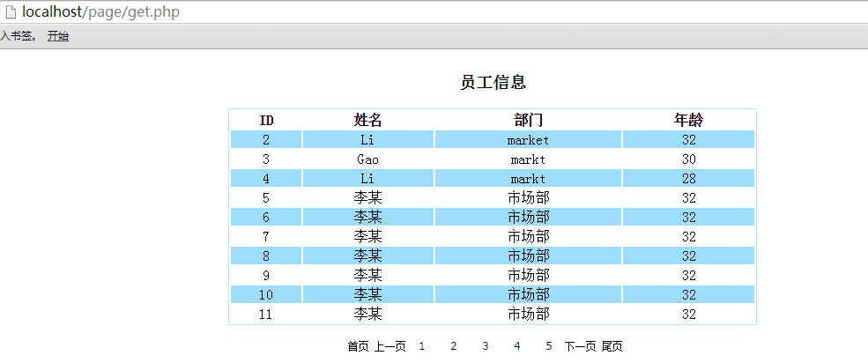Click ID cell 4

(x=266, y=178)
